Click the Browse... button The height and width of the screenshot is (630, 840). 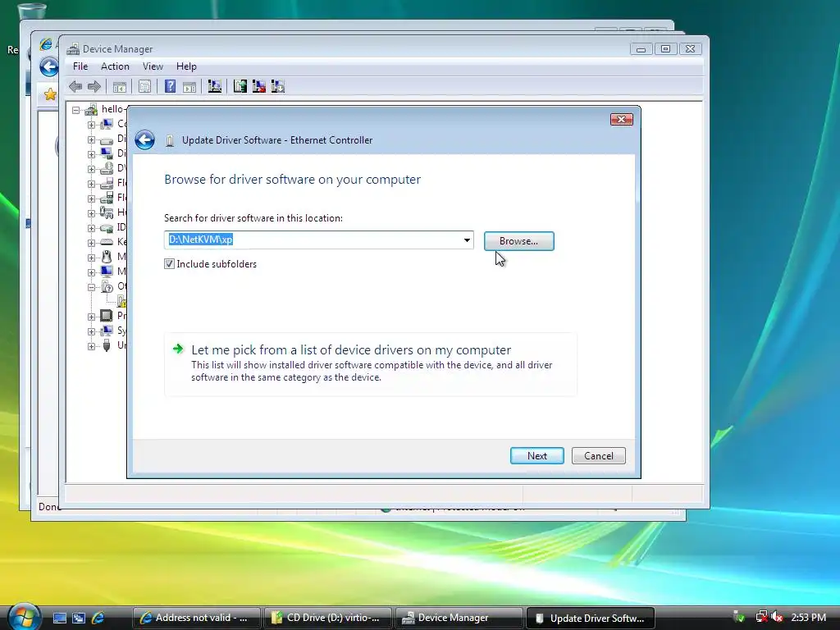coord(518,241)
